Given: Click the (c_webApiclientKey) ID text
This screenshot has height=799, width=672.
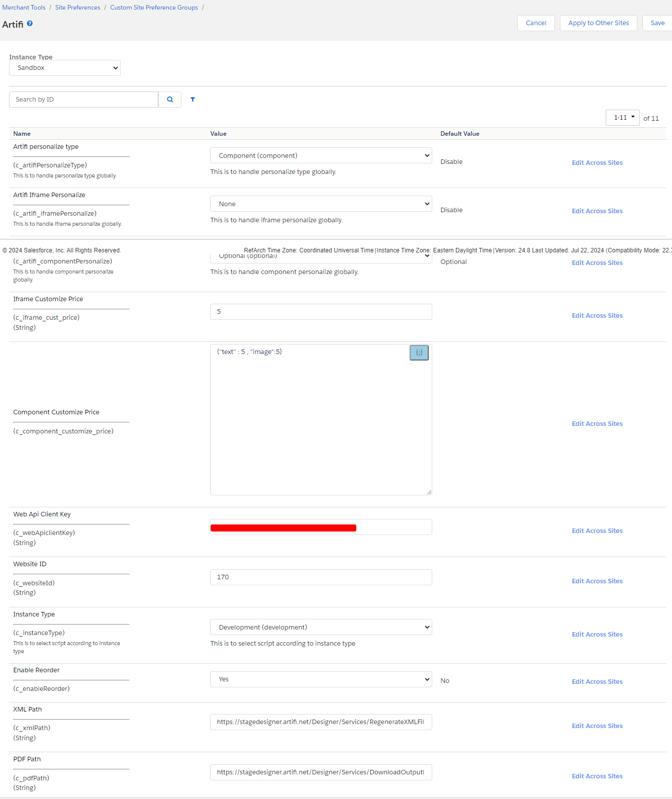Looking at the screenshot, I should click(x=44, y=533).
